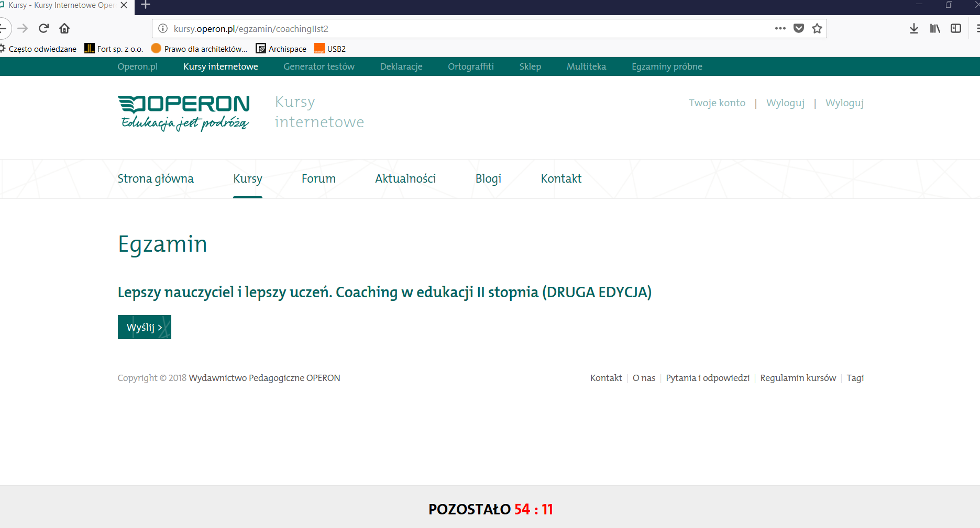
Task: Select Kursy internetowe in top bar
Action: (221, 66)
